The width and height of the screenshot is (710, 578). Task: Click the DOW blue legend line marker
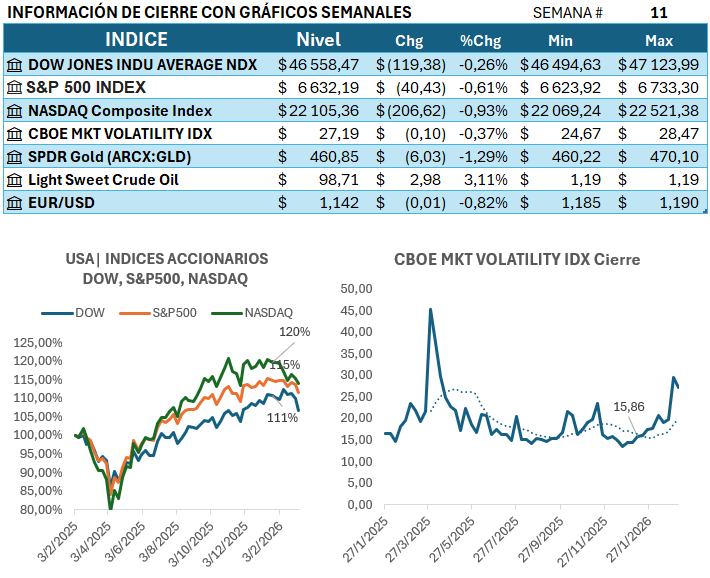[60, 313]
